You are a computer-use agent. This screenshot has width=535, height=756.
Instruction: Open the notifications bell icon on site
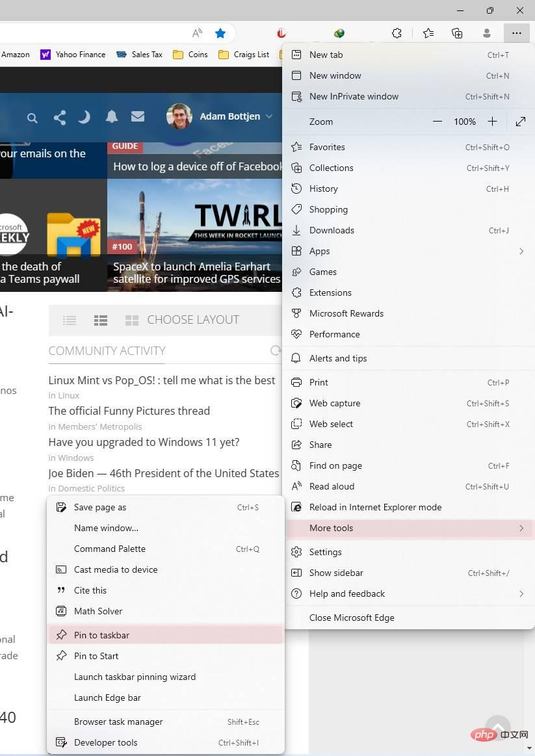[112, 116]
